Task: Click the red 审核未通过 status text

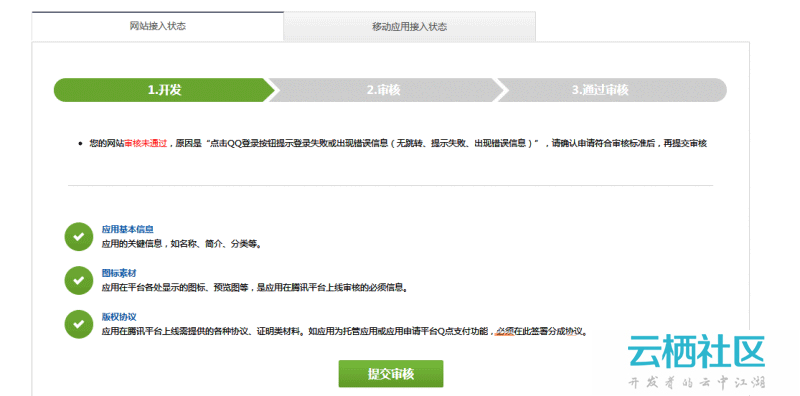Action: pyautogui.click(x=145, y=143)
